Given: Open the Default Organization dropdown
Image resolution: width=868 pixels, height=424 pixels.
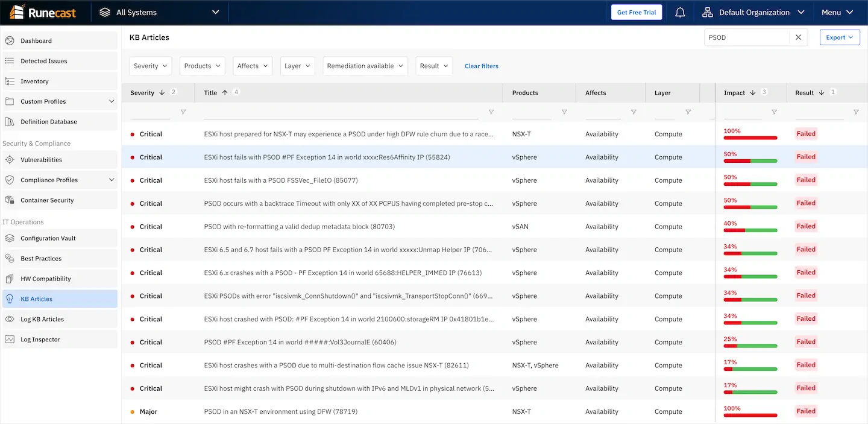Looking at the screenshot, I should 753,12.
